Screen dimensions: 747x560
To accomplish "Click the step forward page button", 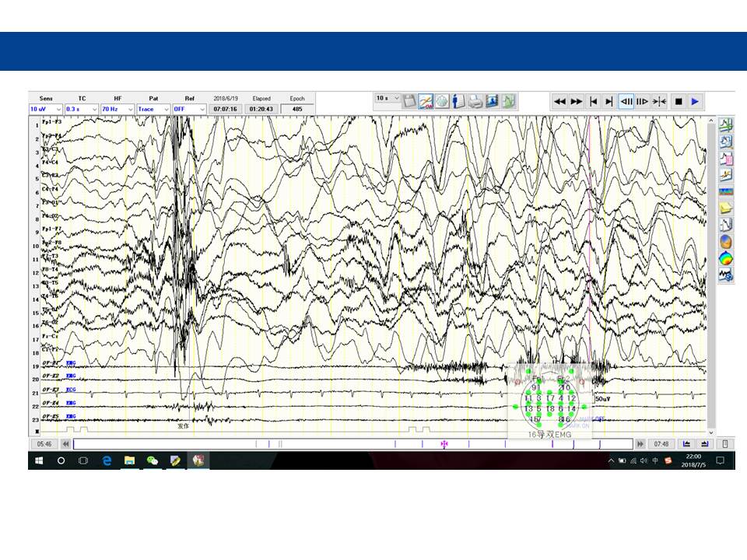I will [x=642, y=101].
